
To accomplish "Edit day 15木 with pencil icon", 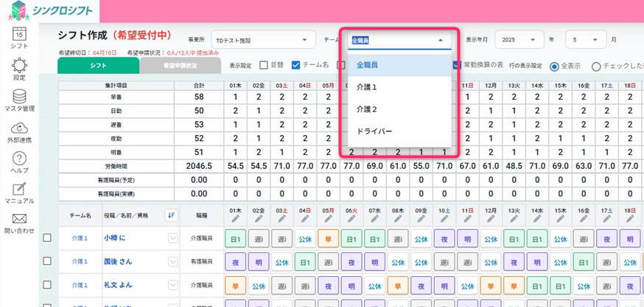I will coord(560,218).
